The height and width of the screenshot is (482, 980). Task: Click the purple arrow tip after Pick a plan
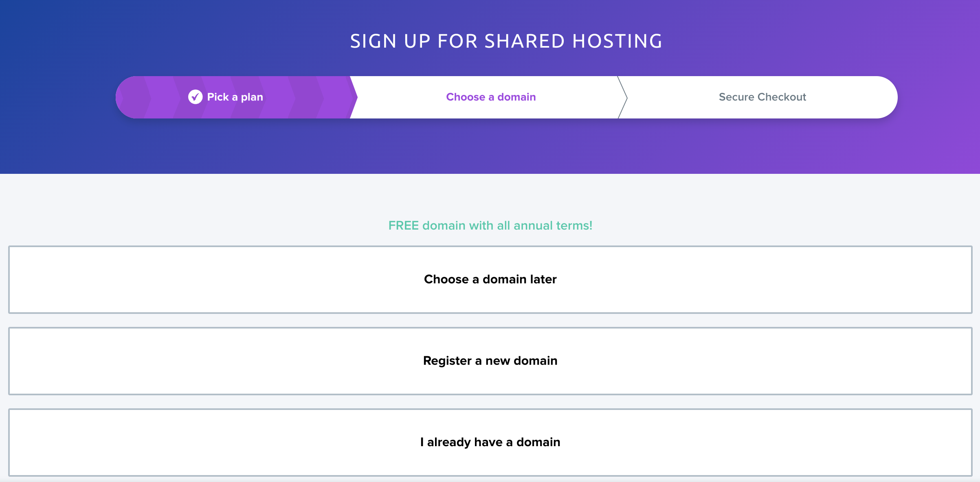tap(353, 97)
